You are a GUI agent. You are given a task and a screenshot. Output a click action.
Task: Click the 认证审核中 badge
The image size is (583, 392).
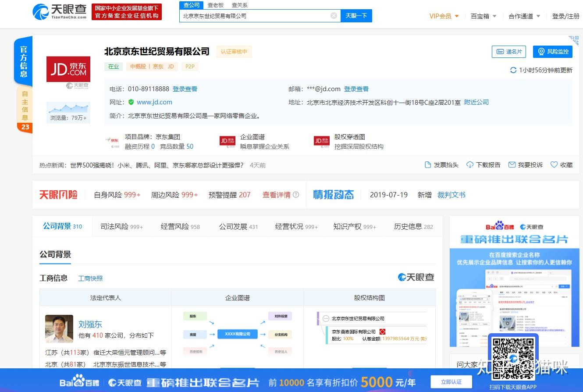point(234,52)
